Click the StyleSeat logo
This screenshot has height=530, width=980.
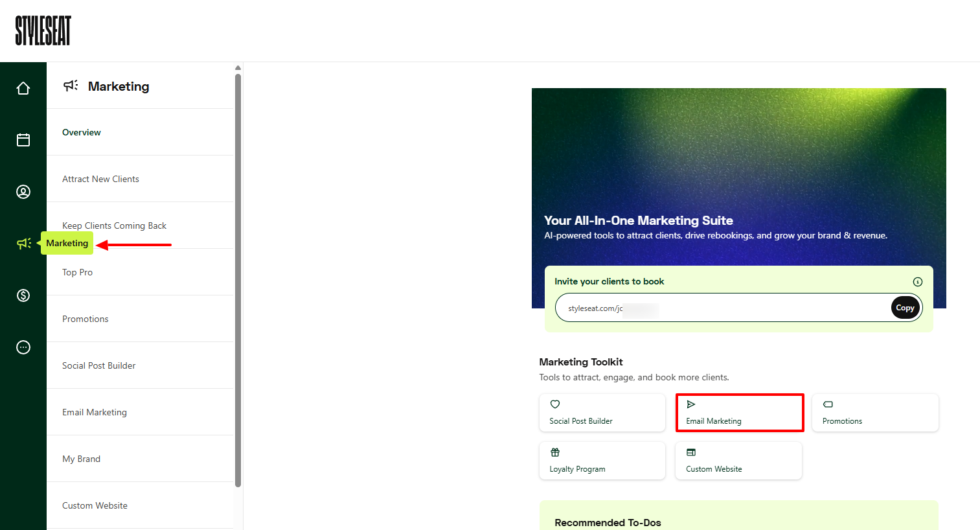point(43,30)
